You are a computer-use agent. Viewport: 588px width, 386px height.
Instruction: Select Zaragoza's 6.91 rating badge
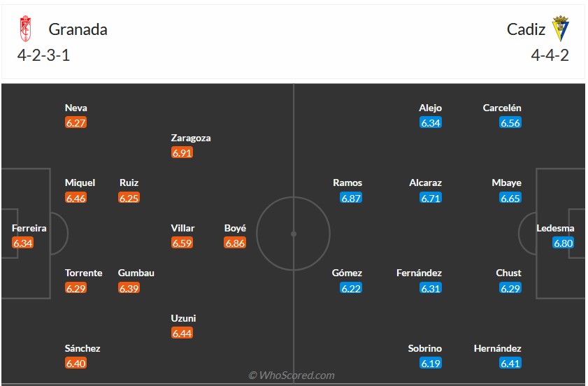tap(181, 152)
